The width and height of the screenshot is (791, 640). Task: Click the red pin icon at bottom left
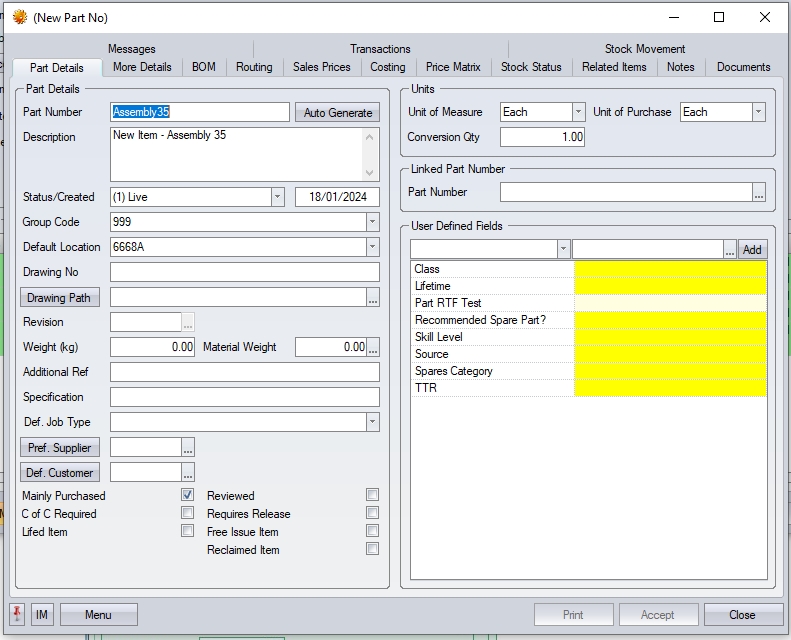click(x=17, y=614)
